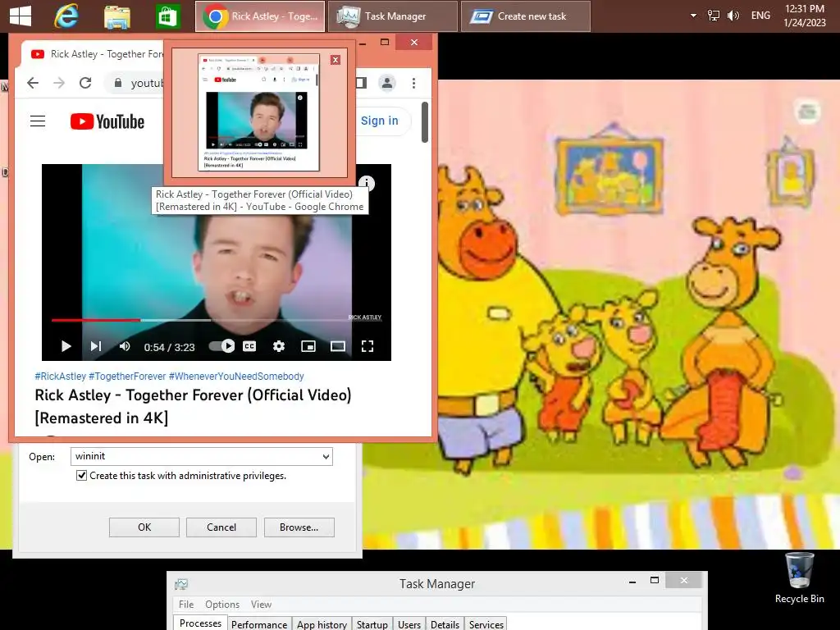Switch to the Details tab
The width and height of the screenshot is (840, 630).
click(x=445, y=624)
